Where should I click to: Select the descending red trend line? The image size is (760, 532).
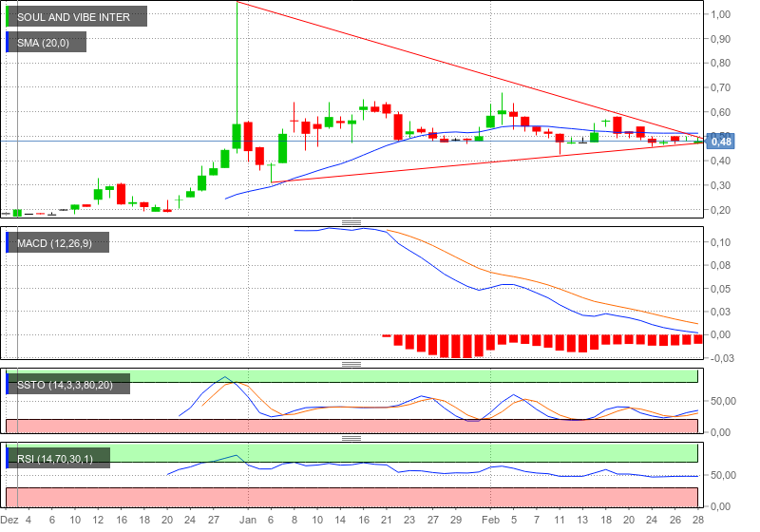point(475,72)
